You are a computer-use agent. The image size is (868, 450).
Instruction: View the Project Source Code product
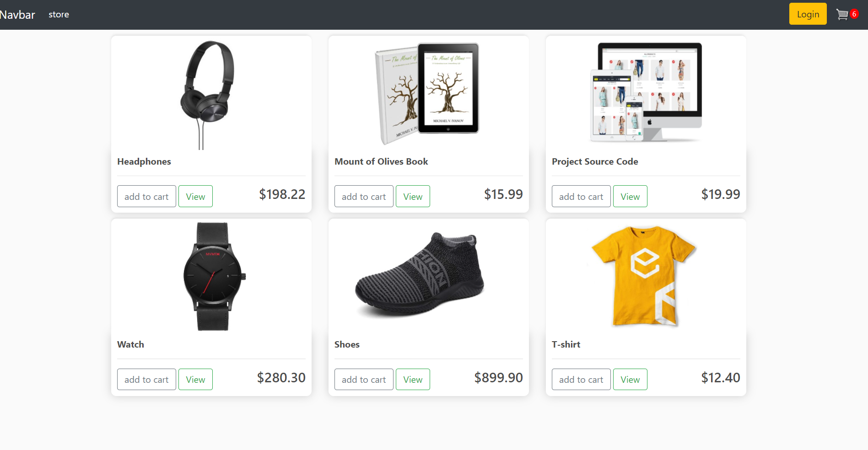[x=630, y=196]
